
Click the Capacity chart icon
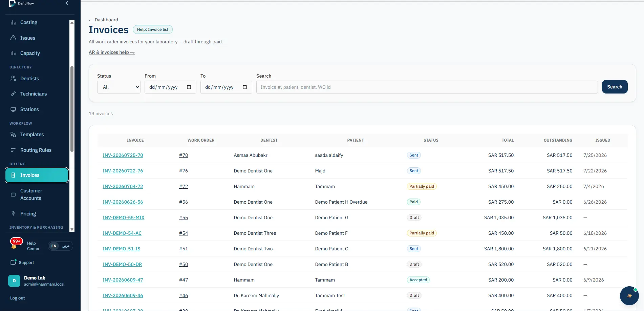[x=13, y=53]
